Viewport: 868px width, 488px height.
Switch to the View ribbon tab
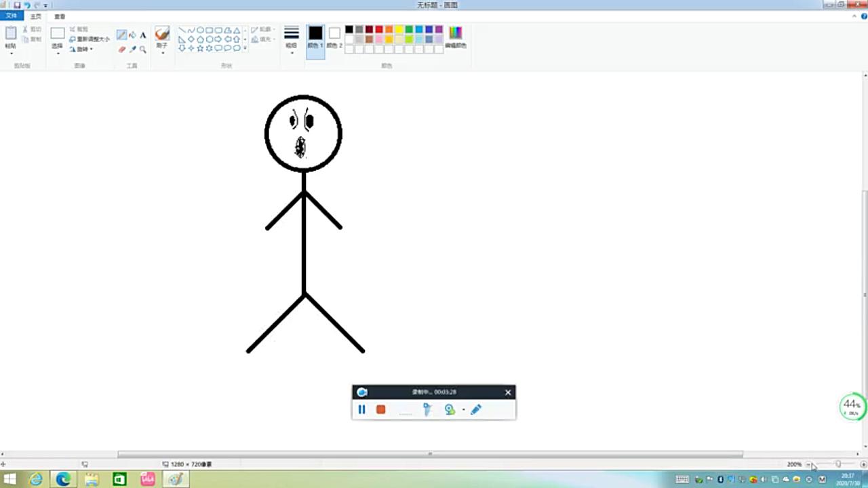(x=60, y=16)
